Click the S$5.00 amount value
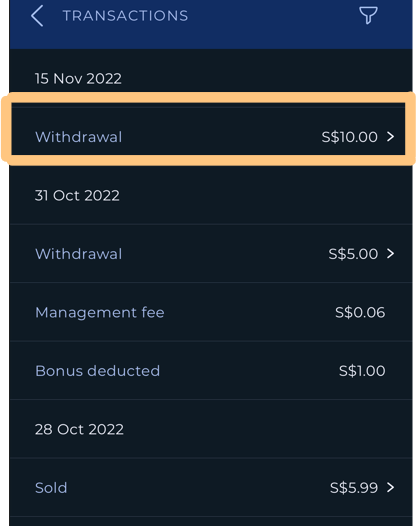416x526 pixels. (353, 254)
